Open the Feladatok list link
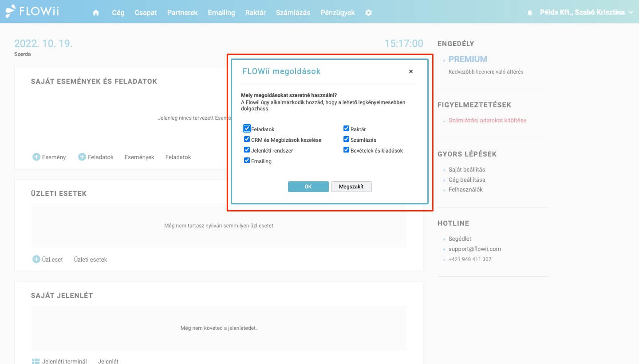This screenshot has height=364, width=639. 178,157
